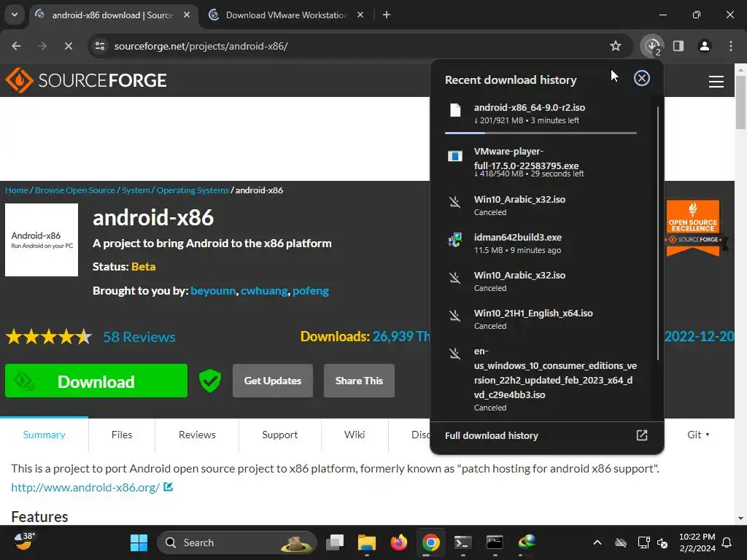
Task: Go back to the previous page
Action: [16, 46]
